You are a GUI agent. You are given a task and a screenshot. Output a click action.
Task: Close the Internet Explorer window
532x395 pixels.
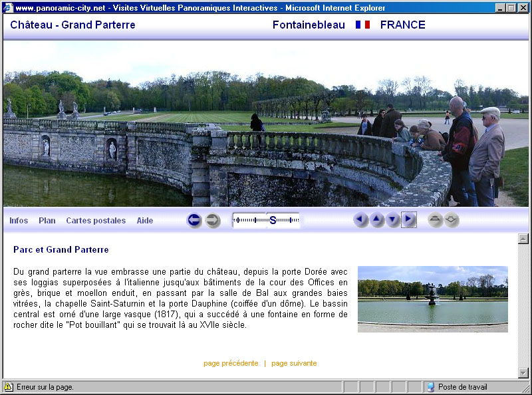click(x=523, y=8)
